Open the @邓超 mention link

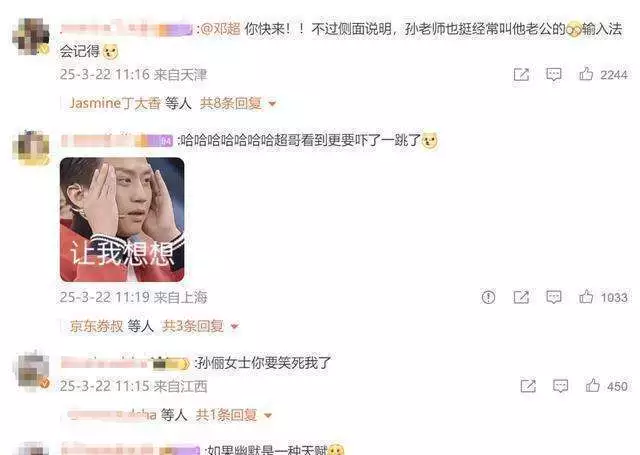[221, 29]
